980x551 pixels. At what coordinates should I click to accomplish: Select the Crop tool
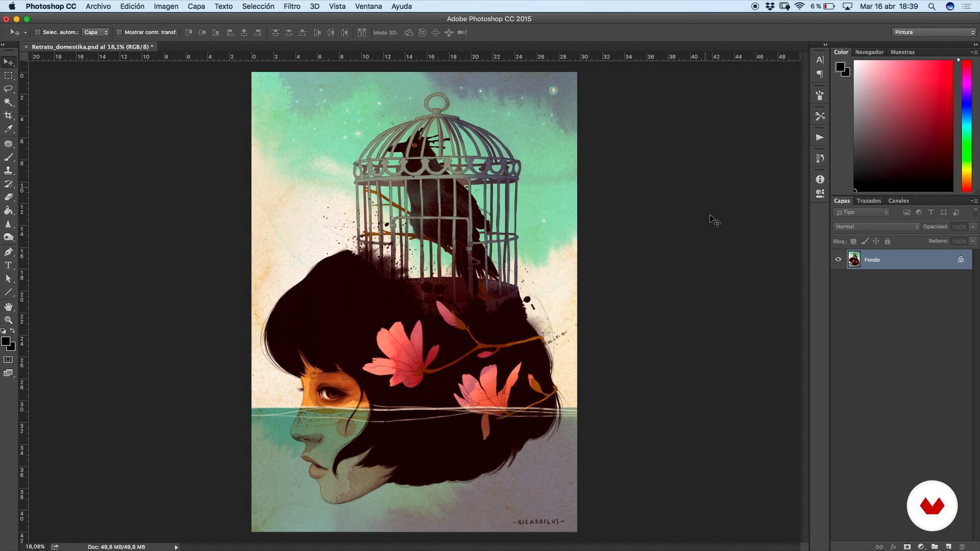8,116
